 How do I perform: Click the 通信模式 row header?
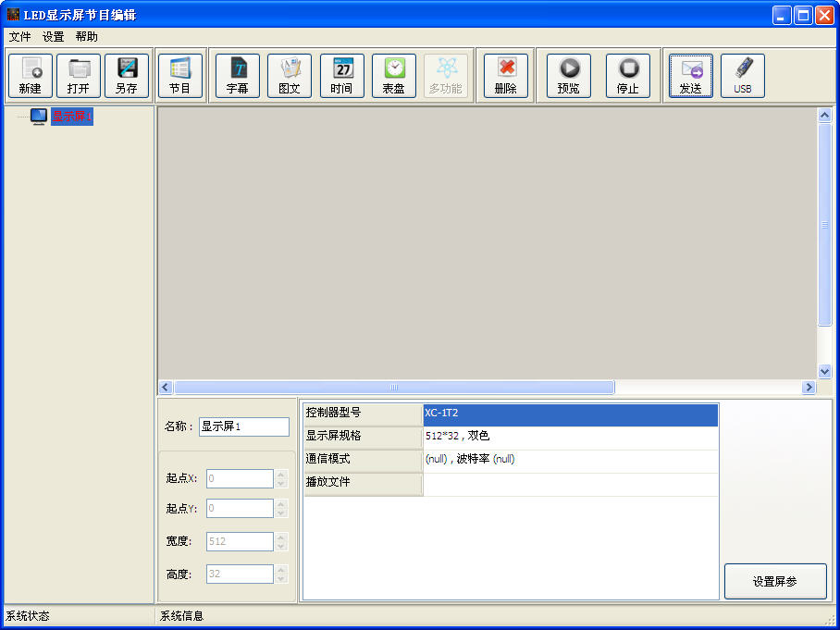[x=364, y=462]
